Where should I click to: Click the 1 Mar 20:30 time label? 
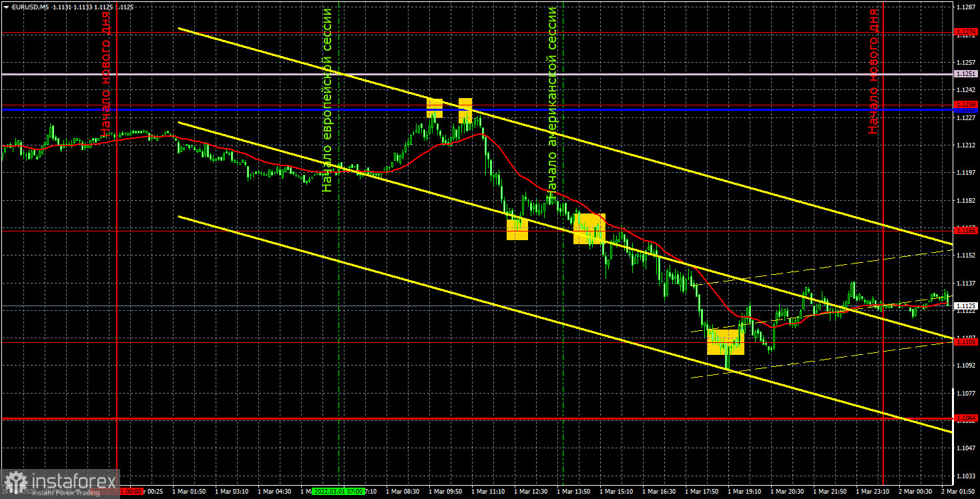tap(788, 491)
